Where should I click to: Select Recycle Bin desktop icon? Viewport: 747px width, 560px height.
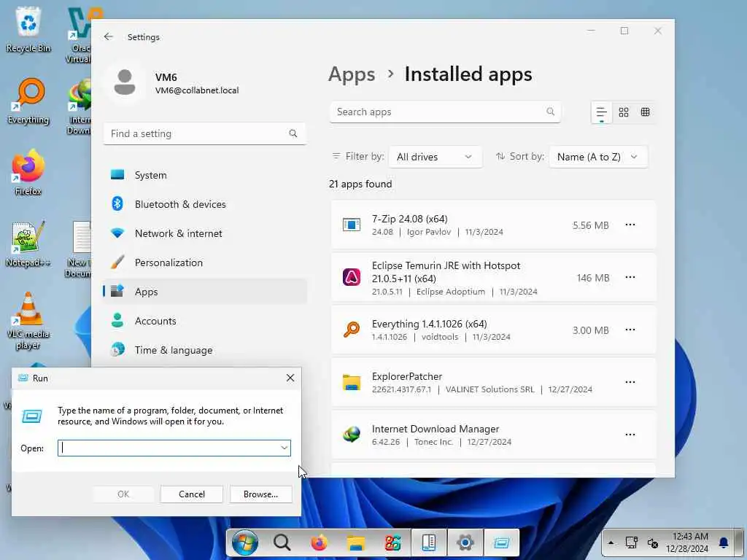pyautogui.click(x=28, y=29)
